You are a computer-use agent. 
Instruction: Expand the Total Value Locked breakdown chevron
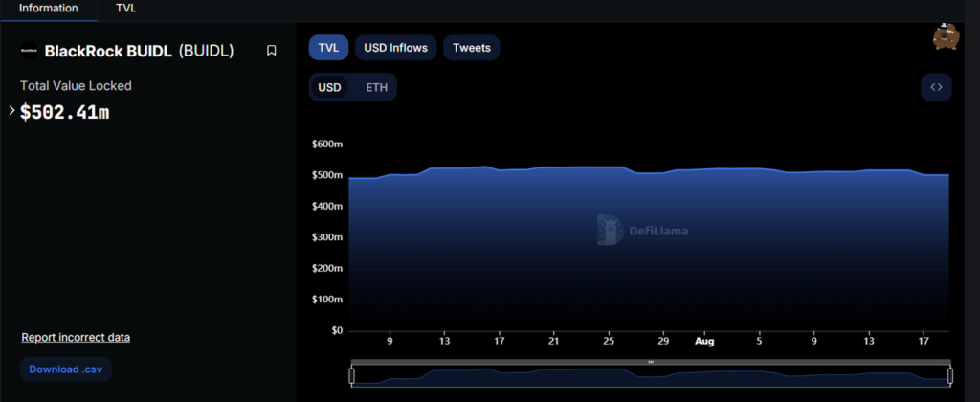[11, 111]
